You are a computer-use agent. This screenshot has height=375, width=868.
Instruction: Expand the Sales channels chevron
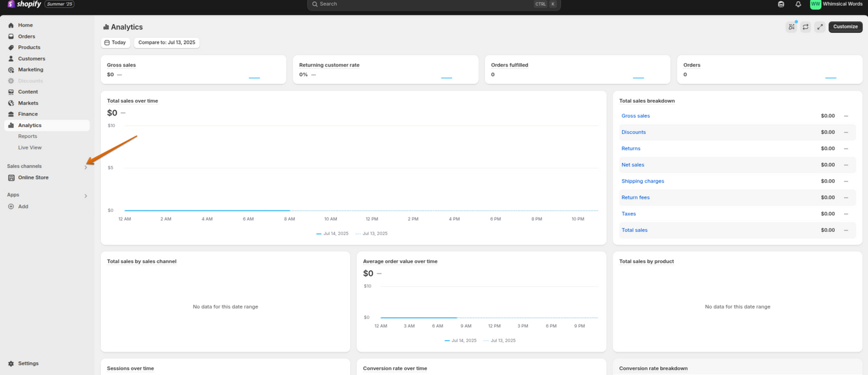(86, 167)
